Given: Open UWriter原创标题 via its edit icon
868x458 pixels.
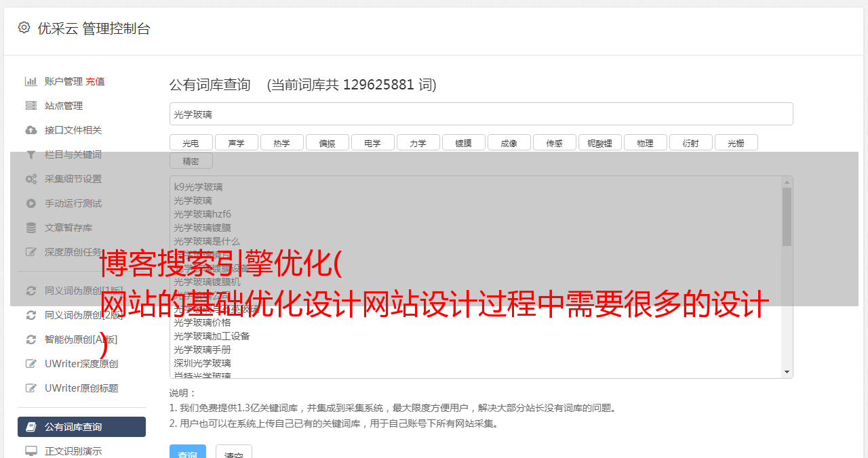Looking at the screenshot, I should coord(31,388).
